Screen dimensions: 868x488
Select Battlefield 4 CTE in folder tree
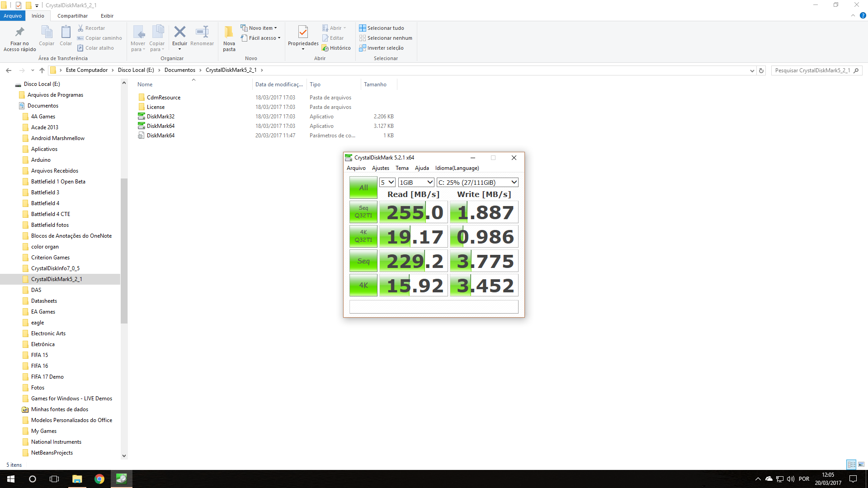tap(51, 214)
